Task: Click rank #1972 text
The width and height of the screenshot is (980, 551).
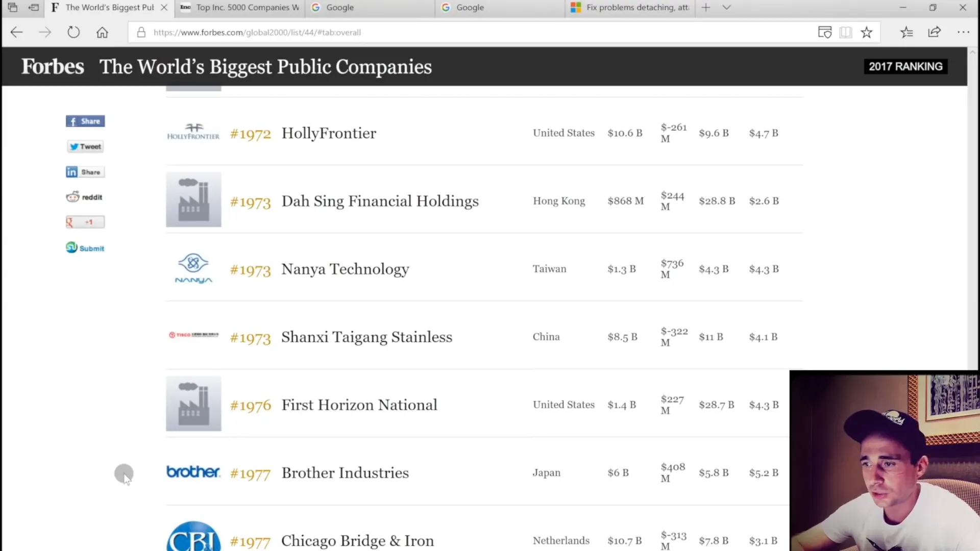Action: pyautogui.click(x=250, y=134)
